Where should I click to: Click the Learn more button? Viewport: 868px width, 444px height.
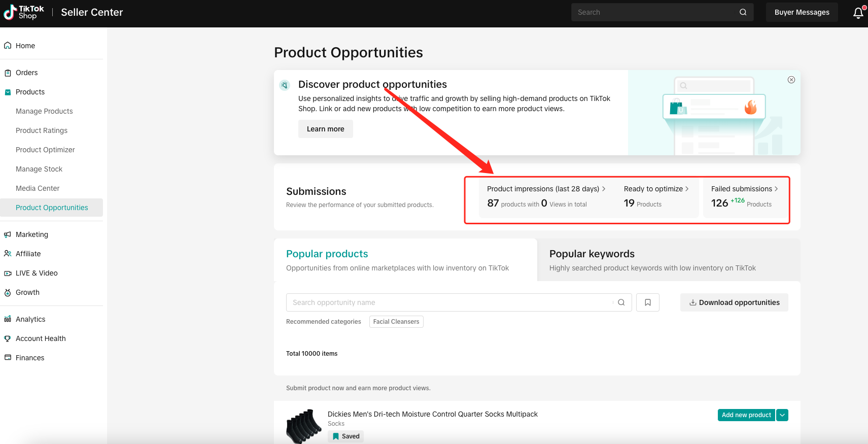[325, 129]
